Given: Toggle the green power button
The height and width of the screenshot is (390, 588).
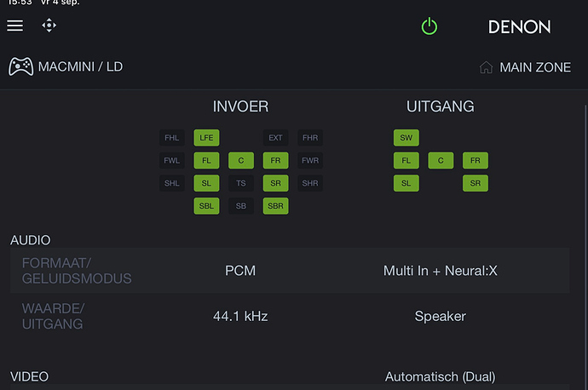Looking at the screenshot, I should click(429, 26).
